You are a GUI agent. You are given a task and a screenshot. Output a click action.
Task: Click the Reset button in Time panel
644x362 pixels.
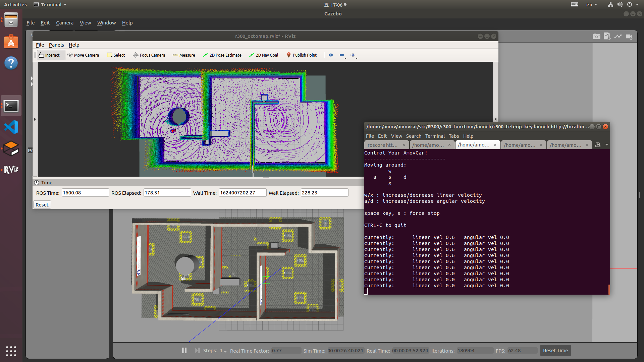[x=42, y=204]
